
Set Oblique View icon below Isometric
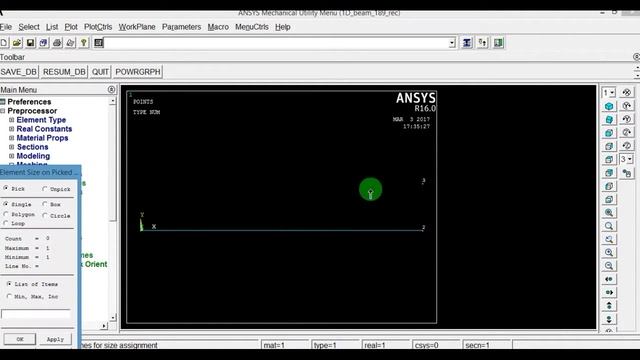click(609, 120)
